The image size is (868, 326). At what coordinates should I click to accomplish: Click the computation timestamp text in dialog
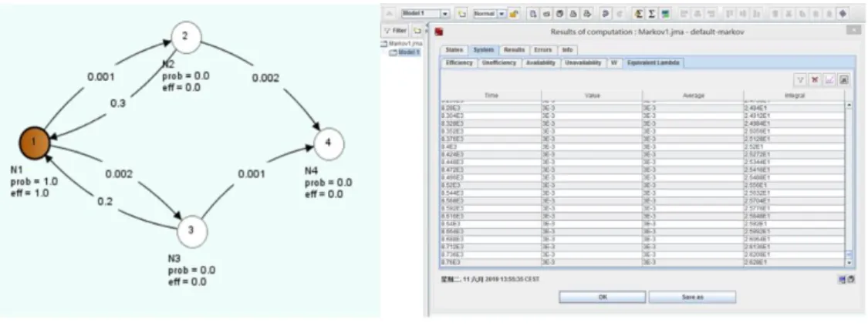tap(491, 279)
